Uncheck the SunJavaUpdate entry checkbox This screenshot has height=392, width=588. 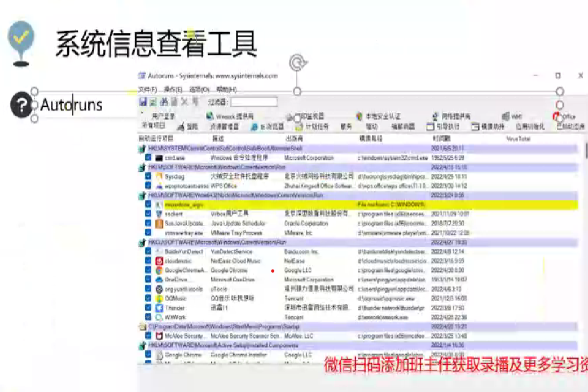(148, 223)
